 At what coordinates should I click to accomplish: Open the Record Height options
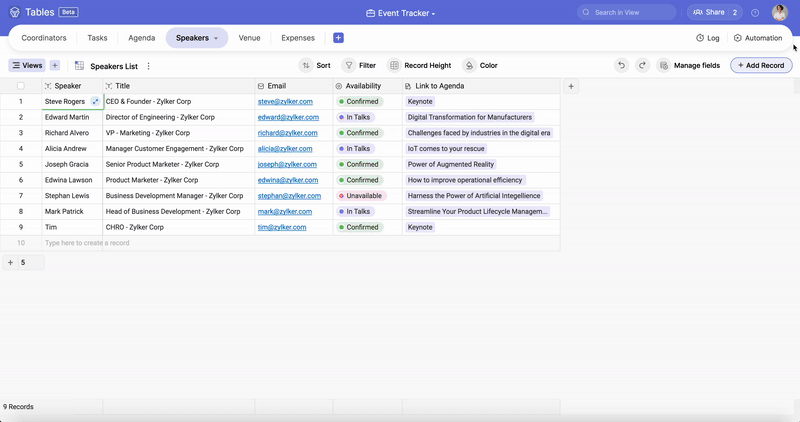coord(419,65)
